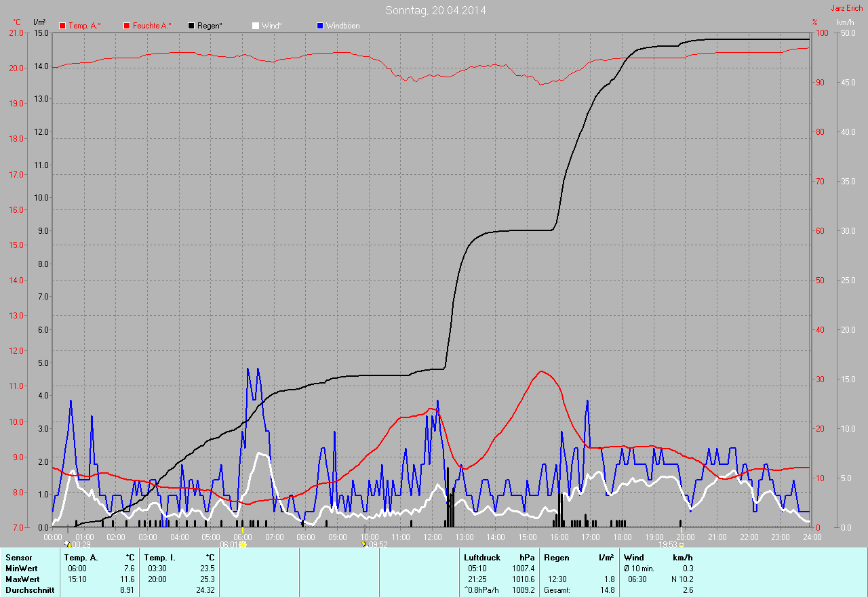Click the '12:30' rain maximum time

[x=557, y=579]
